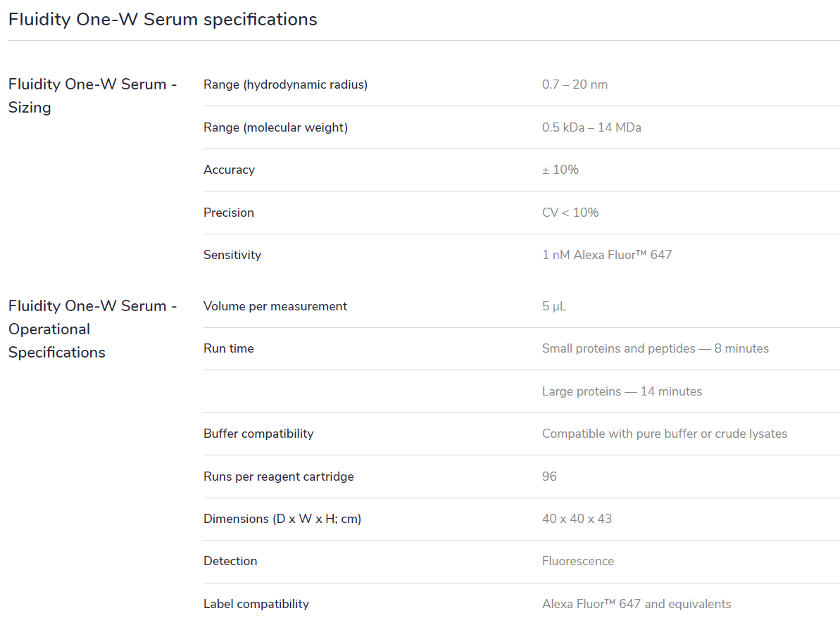Select the 1 nM Alexa Fluor 647 value

point(607,255)
